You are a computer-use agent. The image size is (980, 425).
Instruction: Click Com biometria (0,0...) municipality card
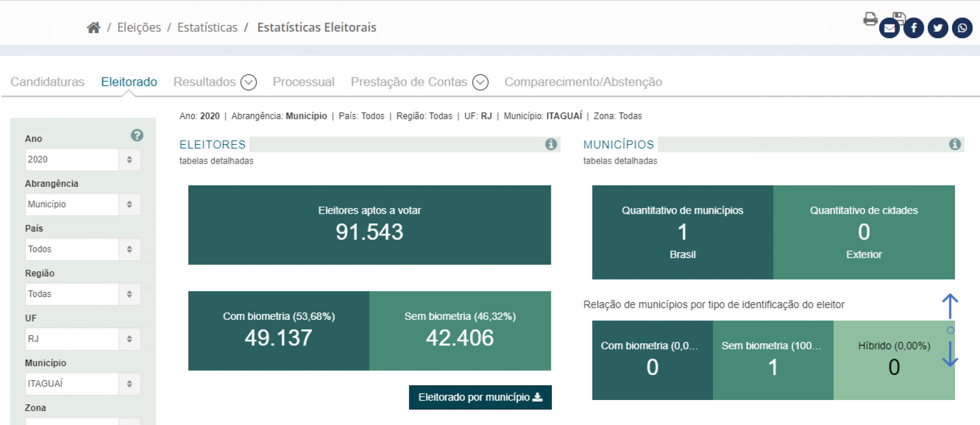click(x=652, y=360)
